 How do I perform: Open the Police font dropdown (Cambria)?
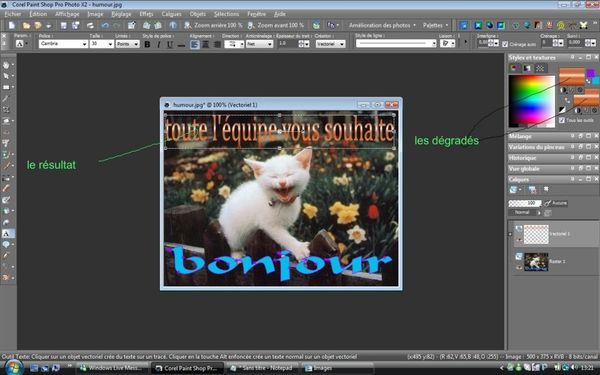(x=85, y=44)
